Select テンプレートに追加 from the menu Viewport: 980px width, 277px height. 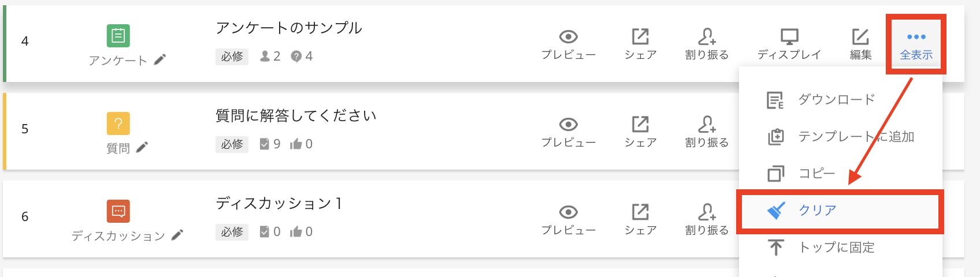click(x=855, y=137)
